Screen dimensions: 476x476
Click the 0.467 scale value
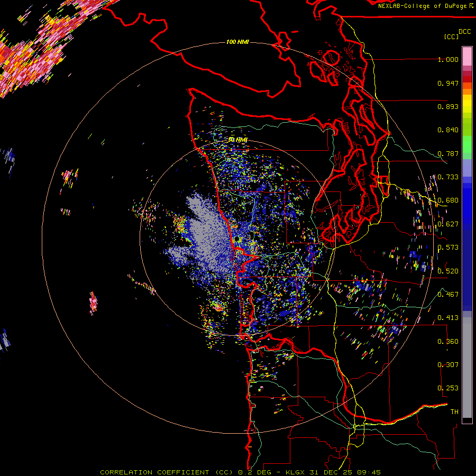(x=448, y=295)
